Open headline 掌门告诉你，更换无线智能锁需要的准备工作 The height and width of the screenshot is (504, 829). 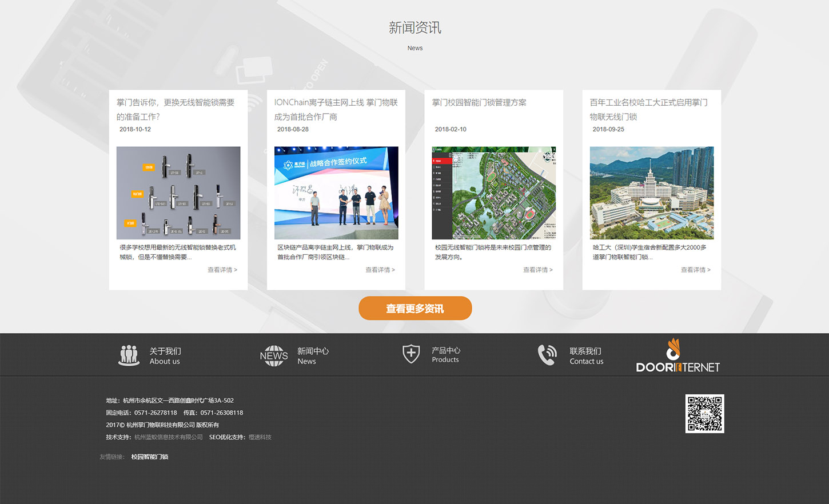(176, 110)
